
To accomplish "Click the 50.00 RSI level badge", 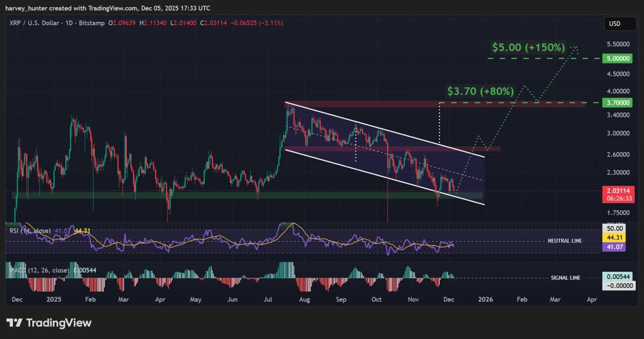I will [x=614, y=229].
